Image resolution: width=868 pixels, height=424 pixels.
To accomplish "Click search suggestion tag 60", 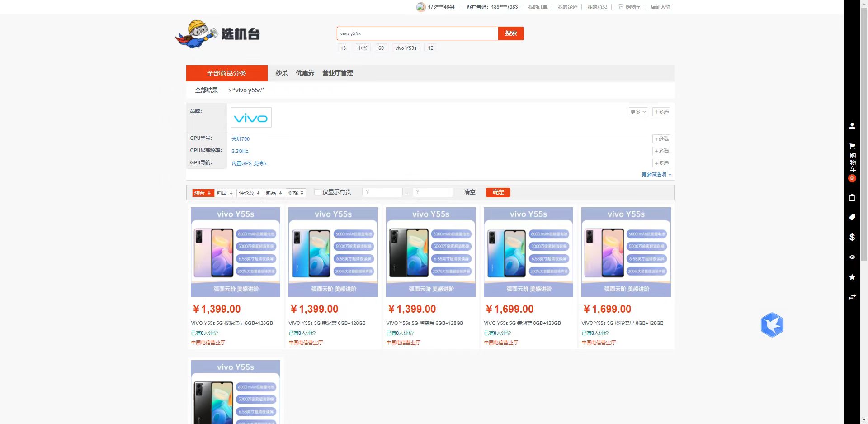I will [381, 48].
